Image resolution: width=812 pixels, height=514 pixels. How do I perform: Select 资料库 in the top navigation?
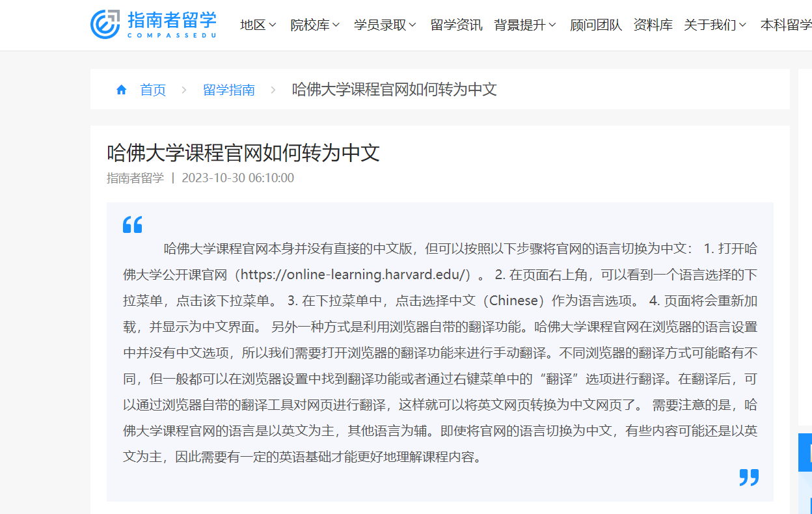click(653, 25)
